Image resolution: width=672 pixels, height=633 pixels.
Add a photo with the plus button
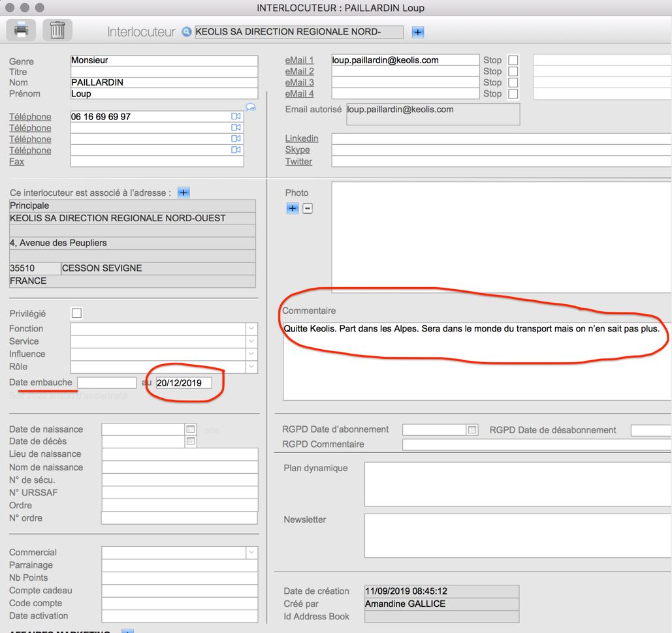pos(292,208)
